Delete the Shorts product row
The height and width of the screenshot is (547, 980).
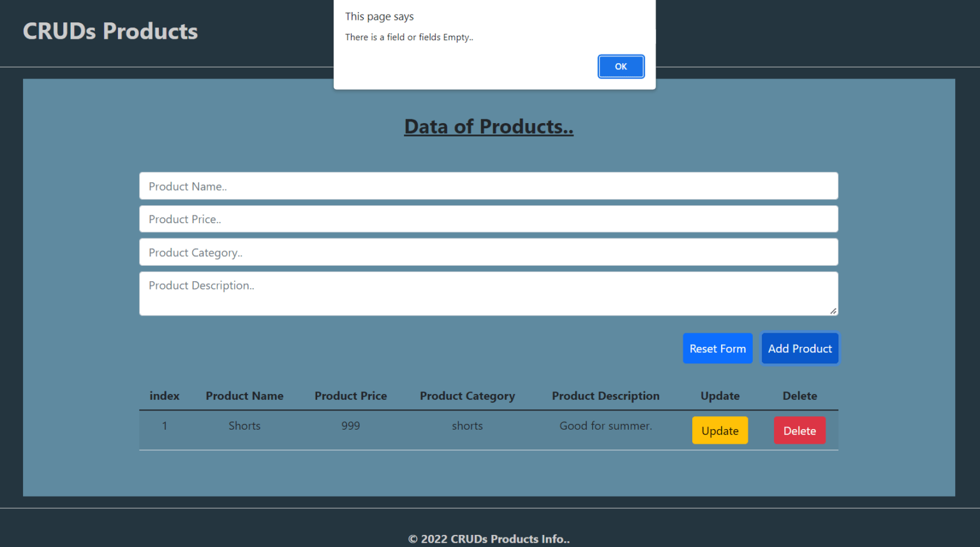pos(799,430)
